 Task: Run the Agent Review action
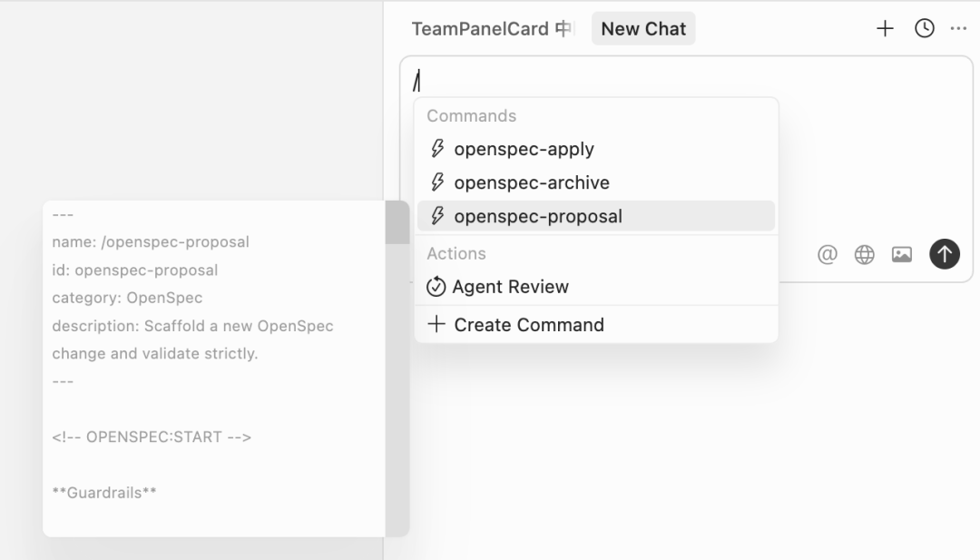511,287
